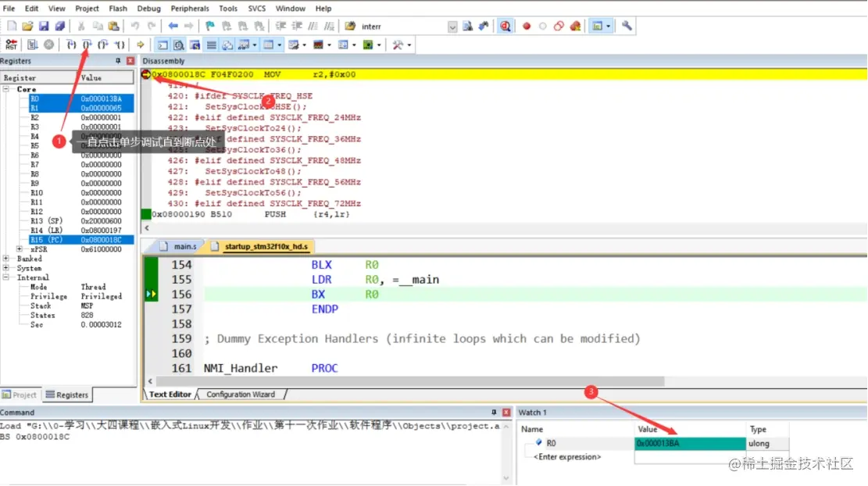
Task: Open the Watch windows dropdown arrow
Action: point(254,45)
